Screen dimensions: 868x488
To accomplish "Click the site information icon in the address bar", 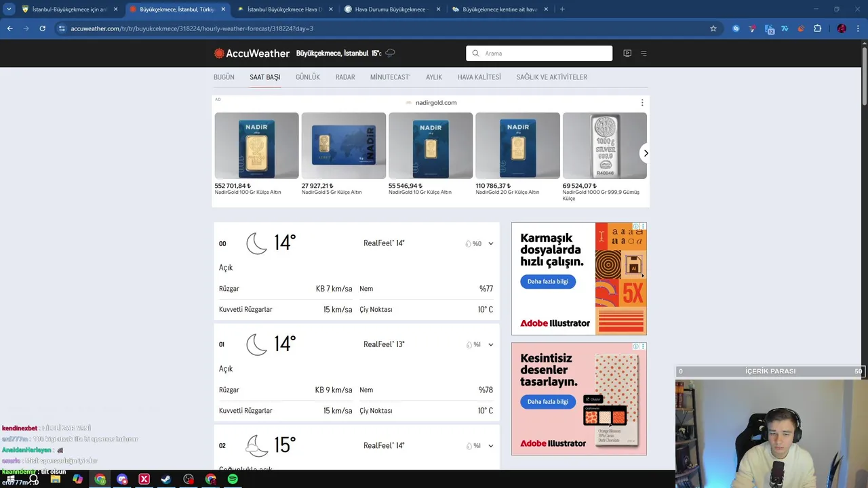I will 62,28.
